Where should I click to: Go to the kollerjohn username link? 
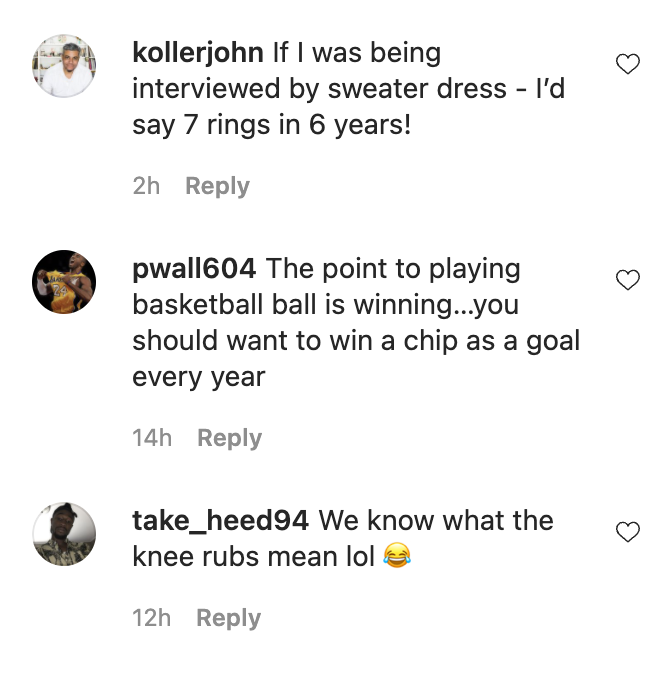click(x=197, y=52)
